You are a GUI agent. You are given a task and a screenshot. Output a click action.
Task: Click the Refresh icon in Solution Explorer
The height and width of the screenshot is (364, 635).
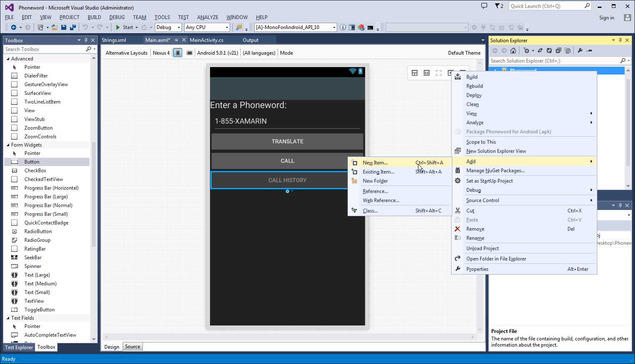coord(549,51)
